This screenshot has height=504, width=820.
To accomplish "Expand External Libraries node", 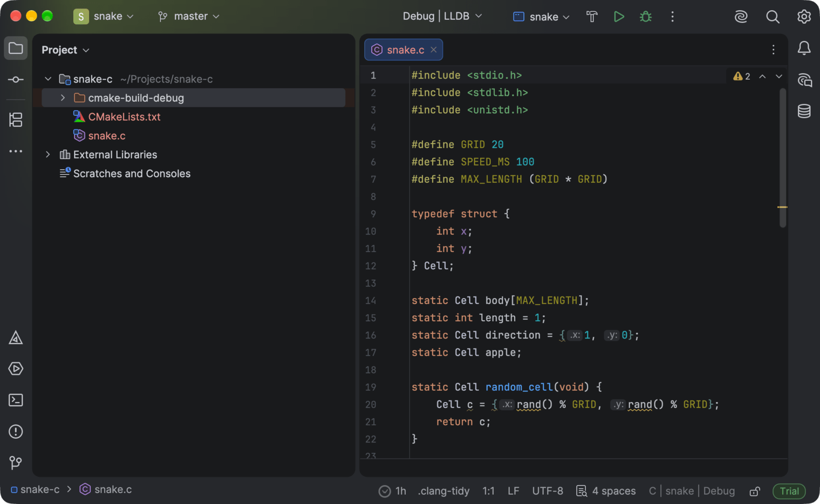I will pyautogui.click(x=48, y=155).
